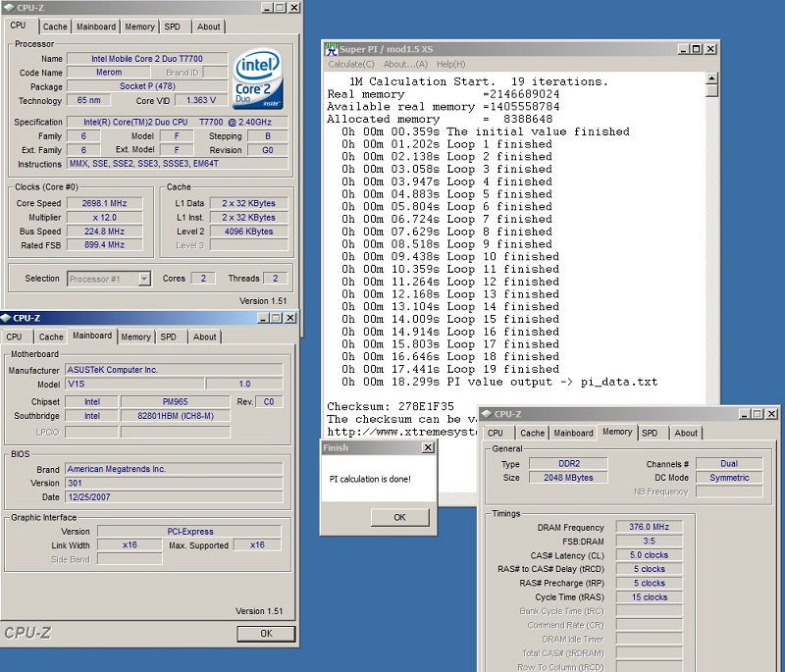Click Chipset value PM965
Image resolution: width=785 pixels, height=672 pixels.
click(176, 402)
